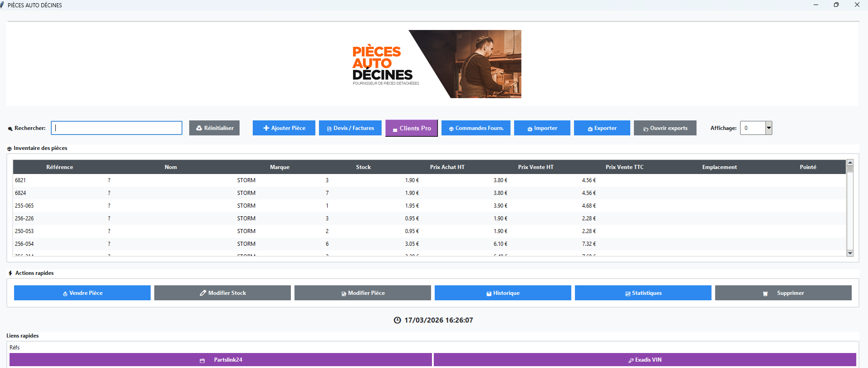Click the clock icon next to the date

(x=397, y=320)
